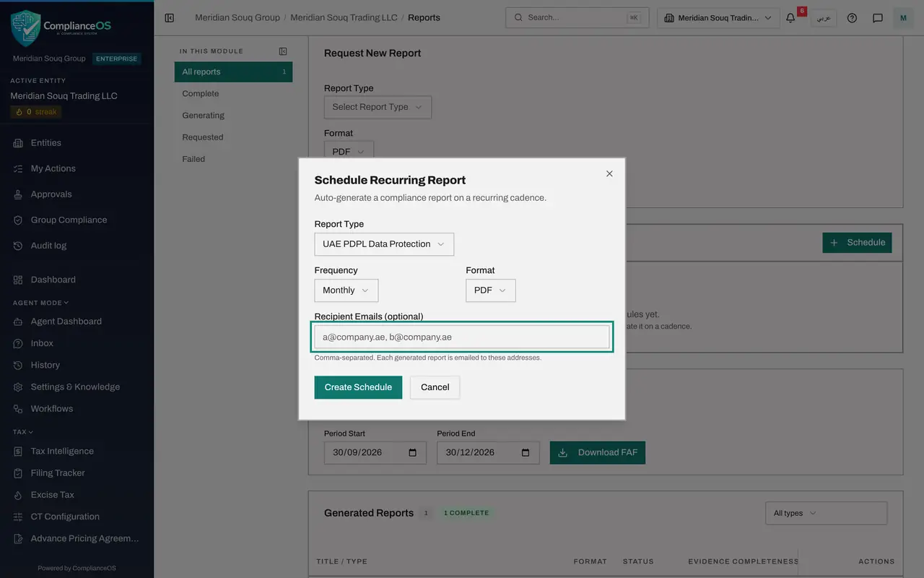This screenshot has height=578, width=924.
Task: Click the My Actions sidebar icon
Action: click(18, 168)
